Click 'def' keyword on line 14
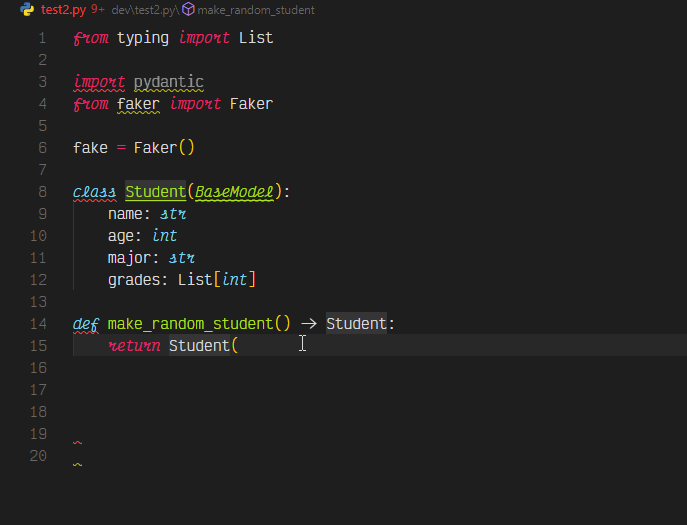 point(86,324)
